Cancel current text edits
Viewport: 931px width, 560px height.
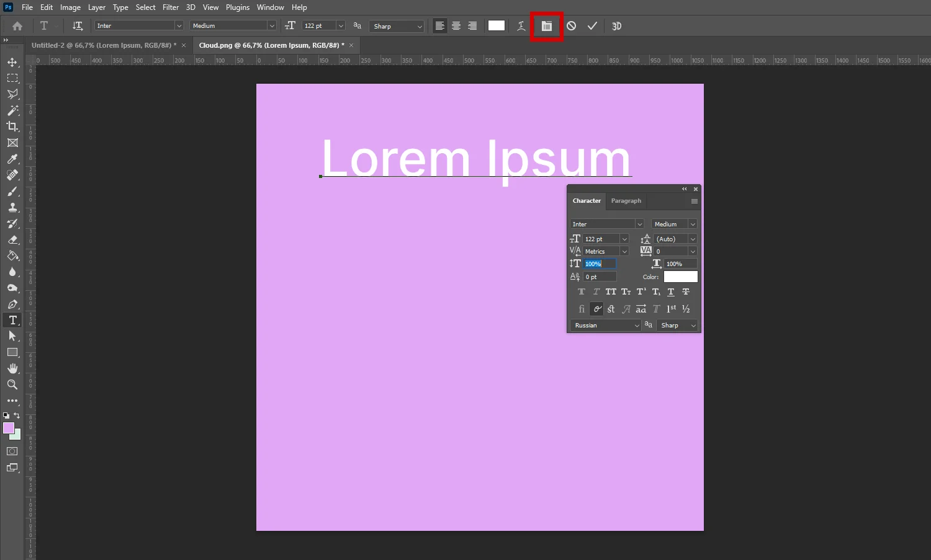pos(571,26)
